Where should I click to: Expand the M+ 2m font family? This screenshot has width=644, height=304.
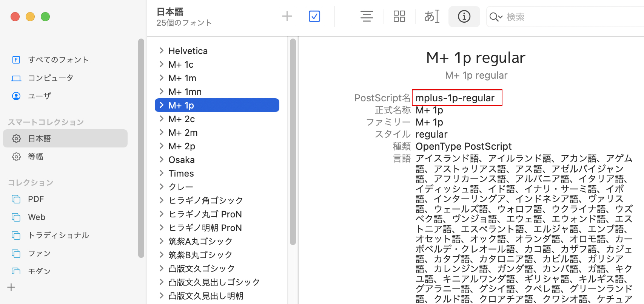(161, 132)
